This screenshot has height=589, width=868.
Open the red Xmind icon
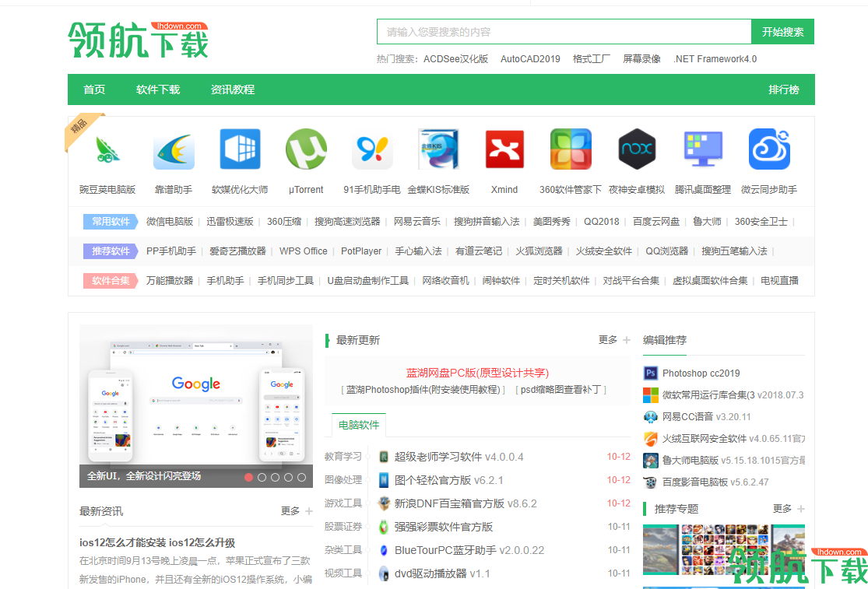(x=504, y=149)
